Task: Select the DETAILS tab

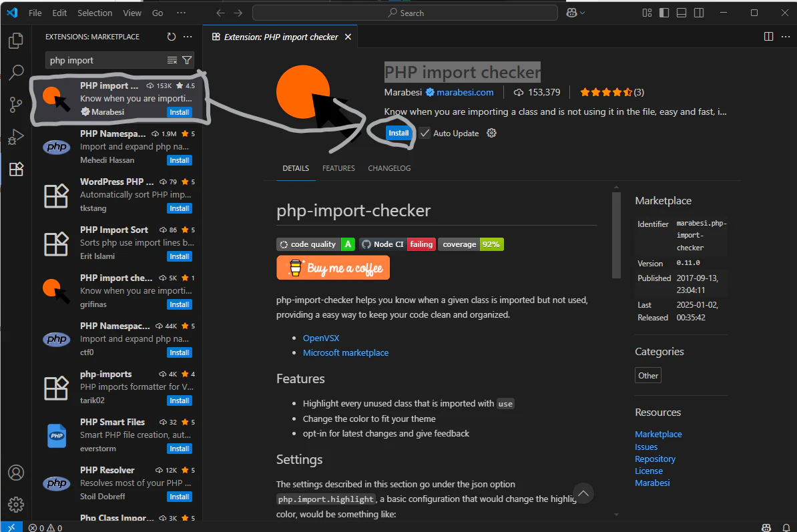Action: [296, 168]
